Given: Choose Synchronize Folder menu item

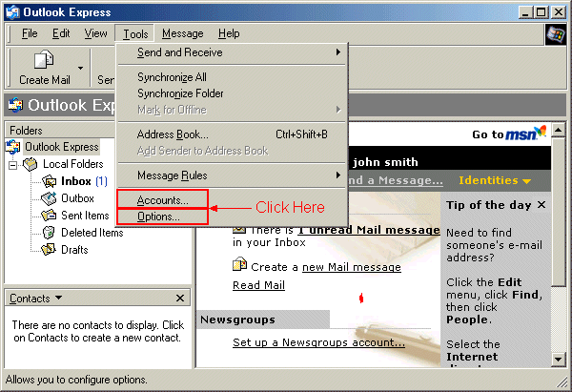Looking at the screenshot, I should click(232, 93).
